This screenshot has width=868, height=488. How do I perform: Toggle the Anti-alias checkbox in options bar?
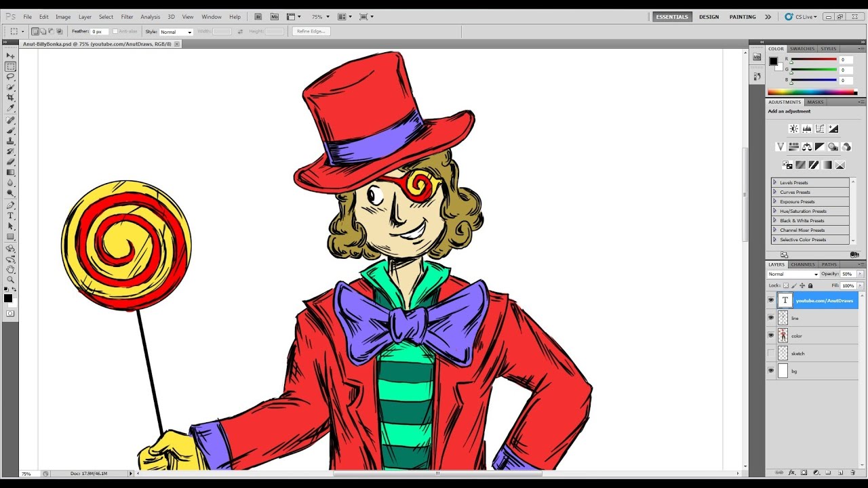(116, 31)
